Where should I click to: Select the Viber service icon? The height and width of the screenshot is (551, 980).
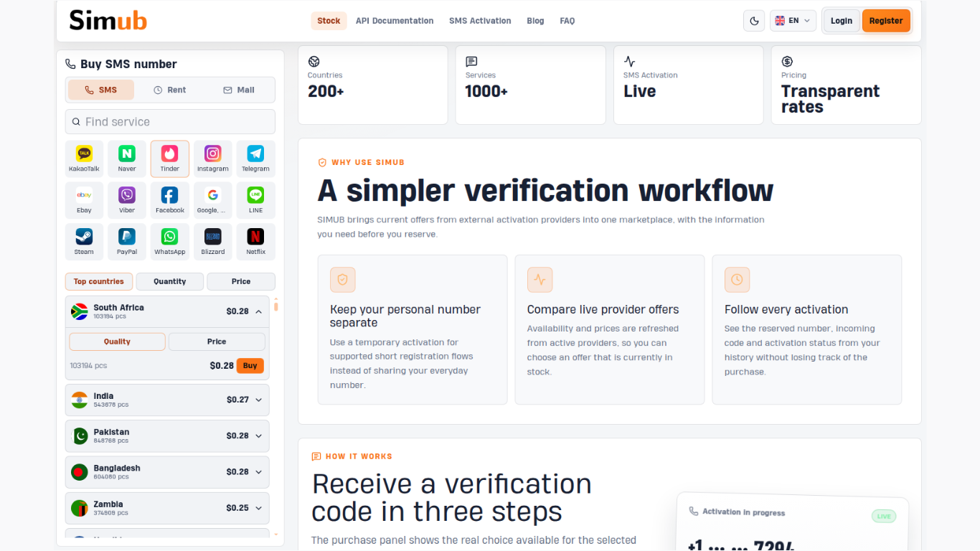[x=127, y=200]
